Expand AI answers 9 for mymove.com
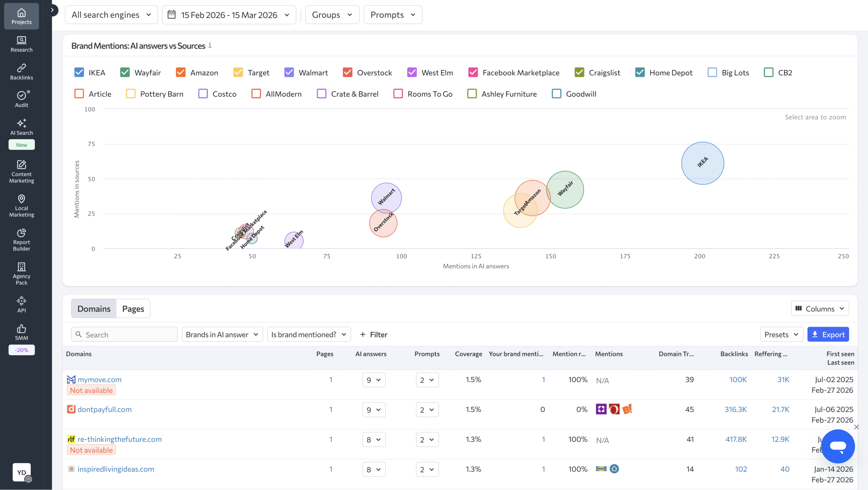This screenshot has width=868, height=490. click(374, 380)
